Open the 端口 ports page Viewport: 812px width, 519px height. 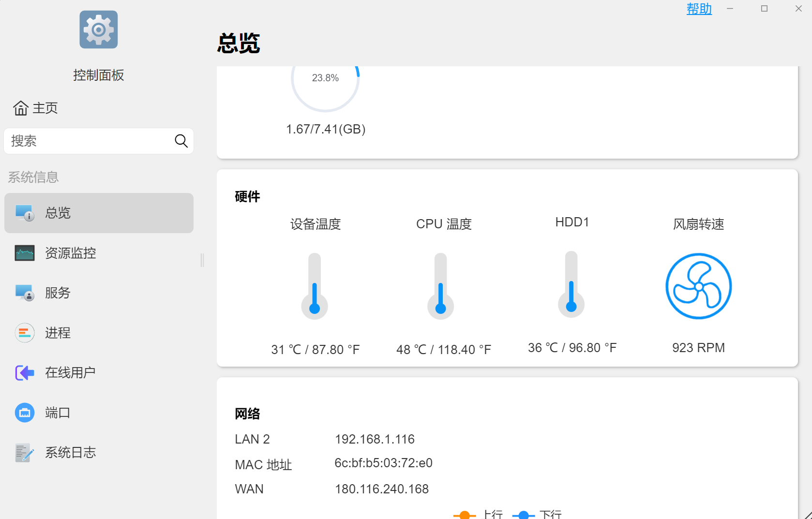57,413
